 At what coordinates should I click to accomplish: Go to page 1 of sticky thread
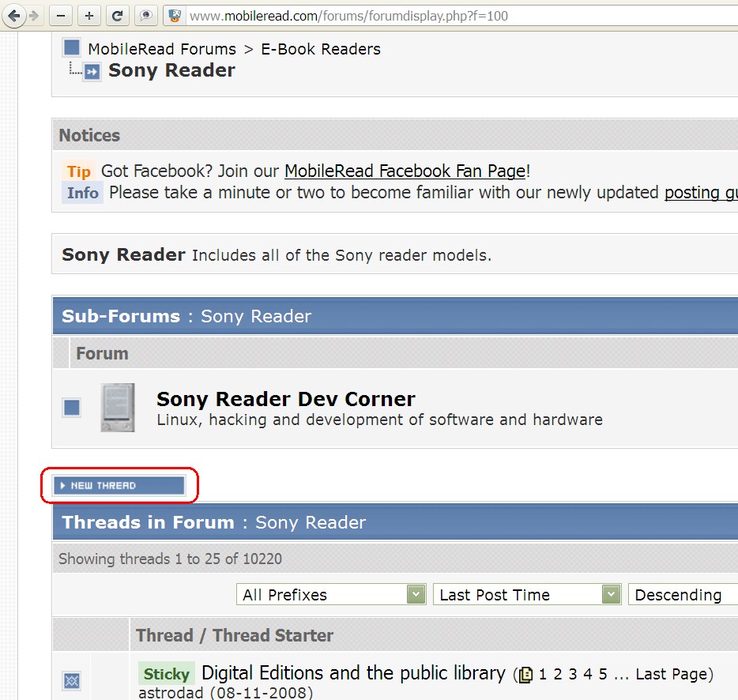543,674
